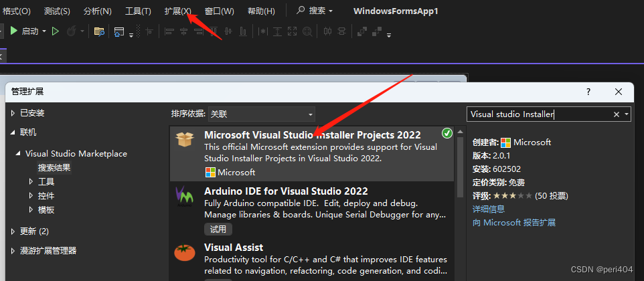The height and width of the screenshot is (281, 644).
Task: Open the layout toolbar overflow options arrow
Action: coord(388,35)
